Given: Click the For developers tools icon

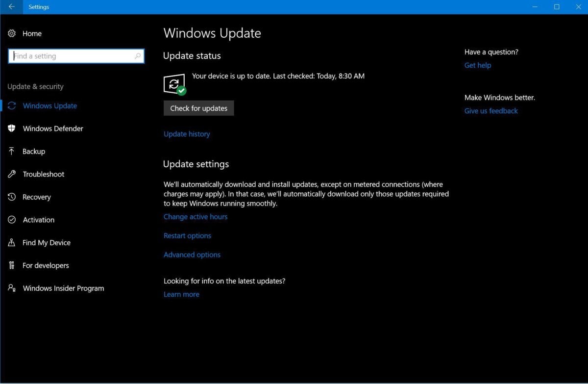Looking at the screenshot, I should point(12,265).
